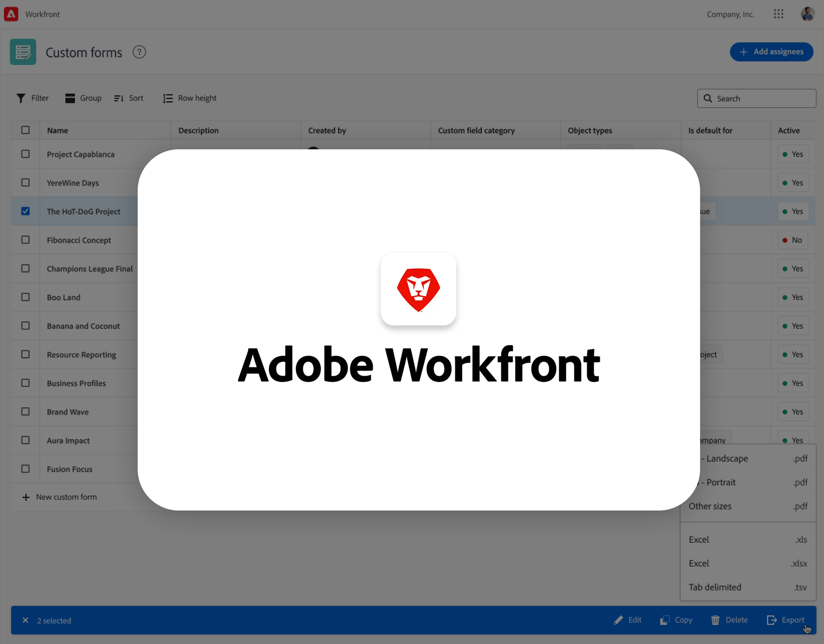Screen dimensions: 824x644
Task: Choose Excel .xls export option
Action: pos(748,540)
